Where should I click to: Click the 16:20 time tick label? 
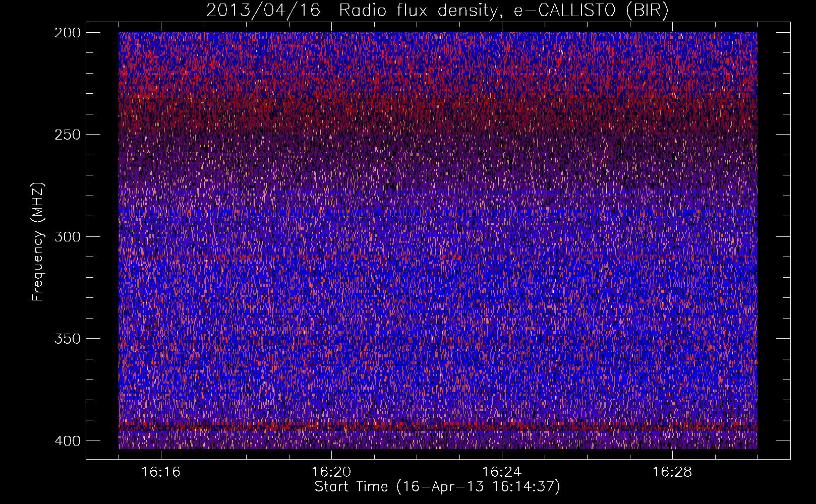pyautogui.click(x=331, y=472)
